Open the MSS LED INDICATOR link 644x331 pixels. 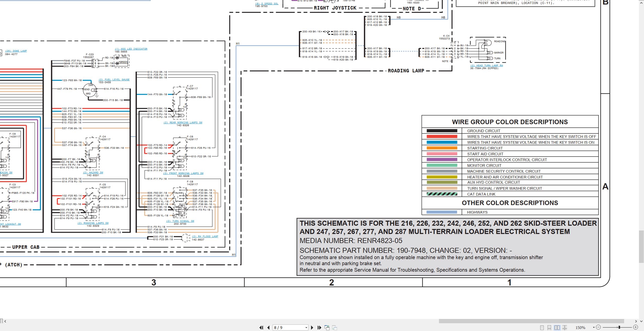tap(131, 49)
